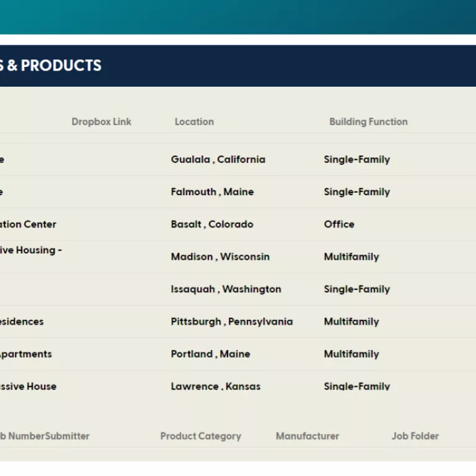Select the Building Function column header
Viewport: 476px width, 476px height.
tap(368, 121)
